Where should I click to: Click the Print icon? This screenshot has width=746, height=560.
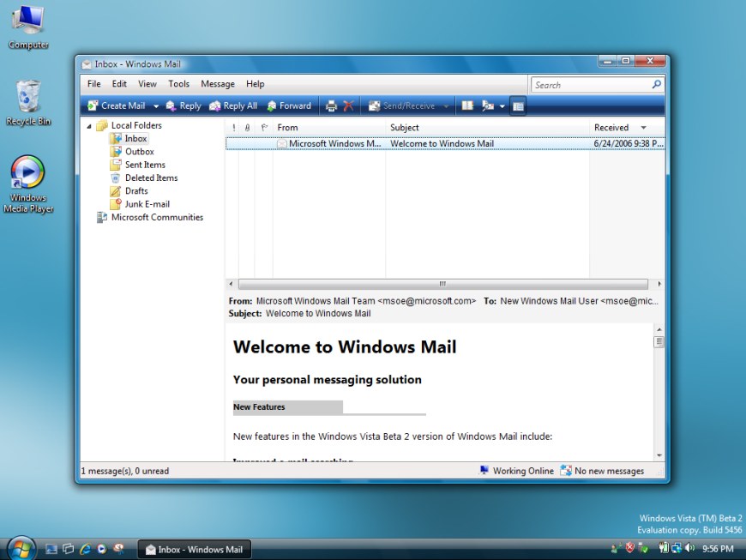(331, 105)
